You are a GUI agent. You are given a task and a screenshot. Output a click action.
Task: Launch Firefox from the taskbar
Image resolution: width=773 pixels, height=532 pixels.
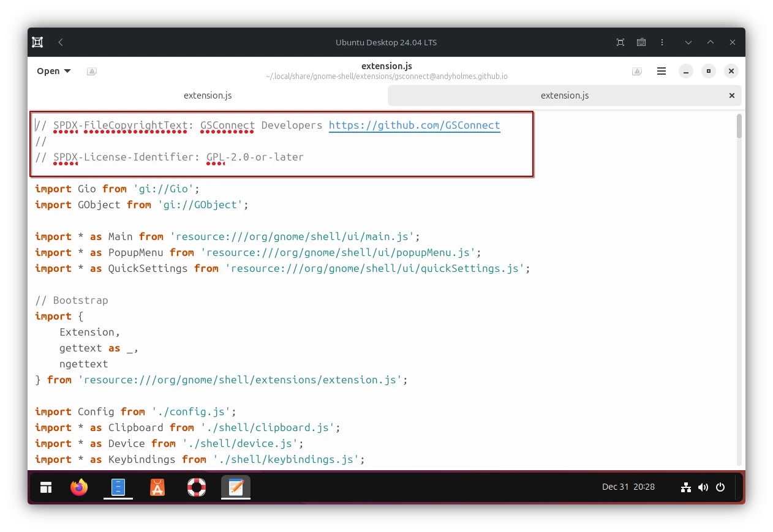78,487
